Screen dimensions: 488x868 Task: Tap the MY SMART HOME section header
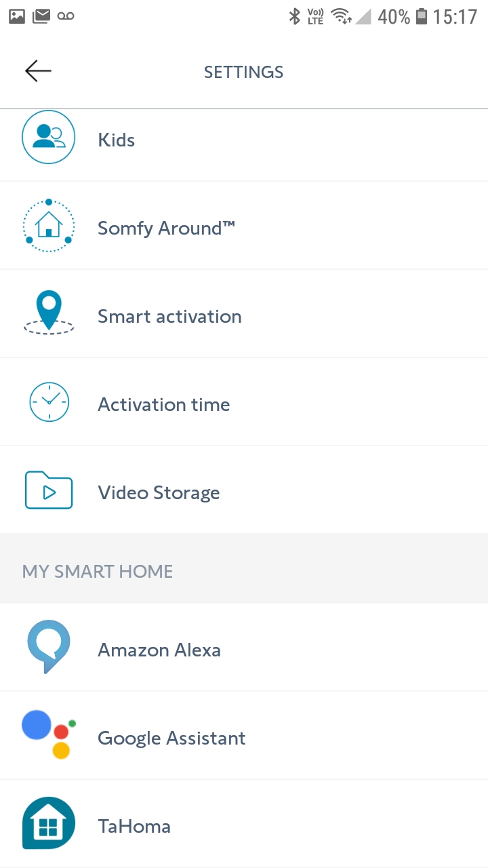[98, 571]
